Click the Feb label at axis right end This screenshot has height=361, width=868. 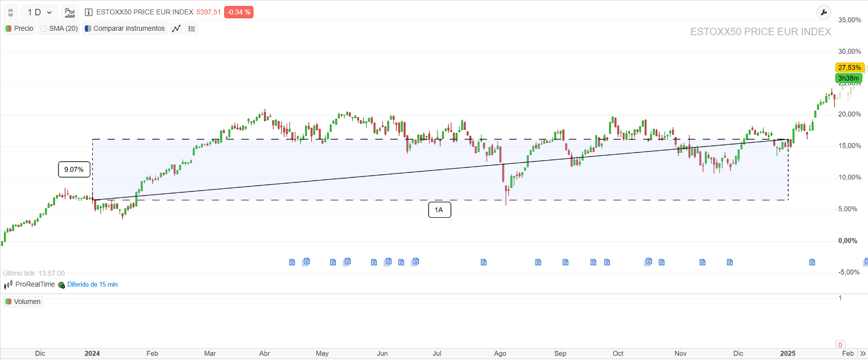pos(848,354)
